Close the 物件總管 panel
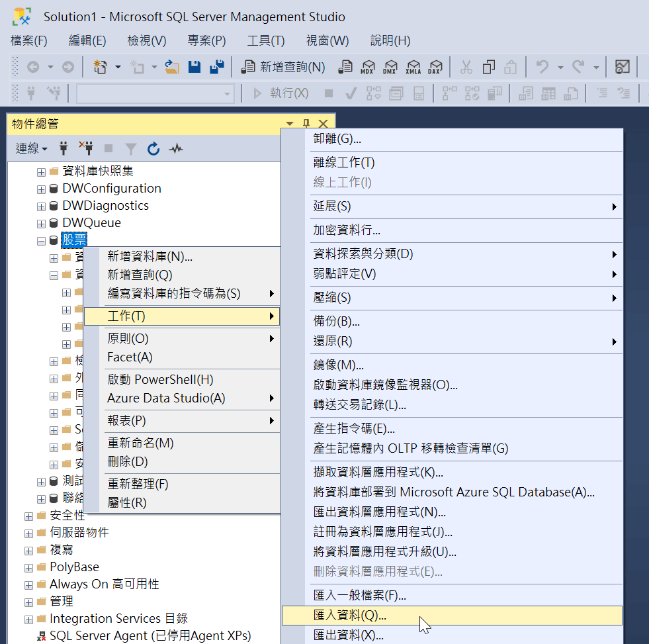The width and height of the screenshot is (649, 644). click(324, 123)
